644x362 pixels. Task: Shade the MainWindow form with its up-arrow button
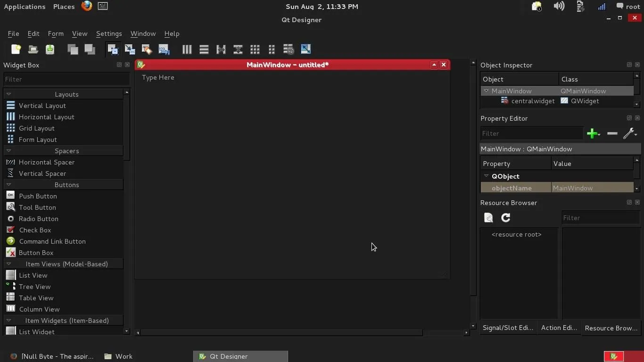tap(434, 65)
